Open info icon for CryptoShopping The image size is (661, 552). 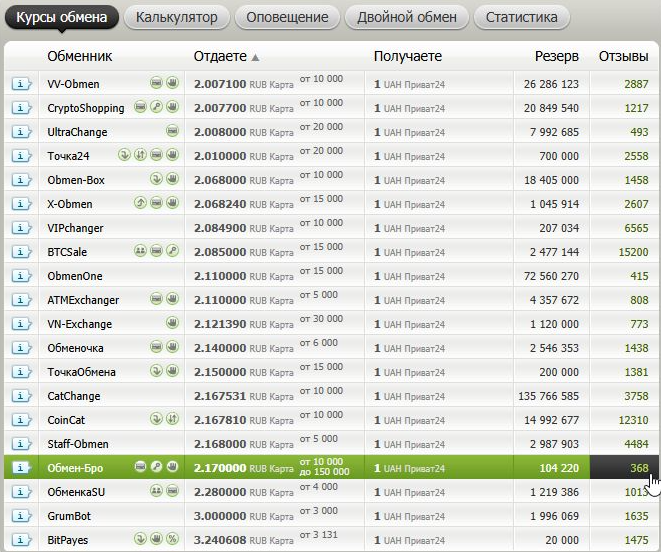(21, 108)
